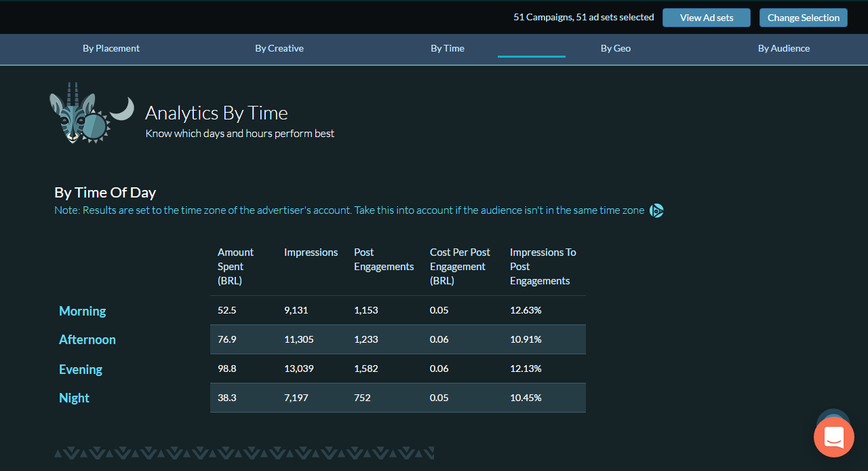Click the Afternoon post engagements 1,233

pyautogui.click(x=366, y=339)
